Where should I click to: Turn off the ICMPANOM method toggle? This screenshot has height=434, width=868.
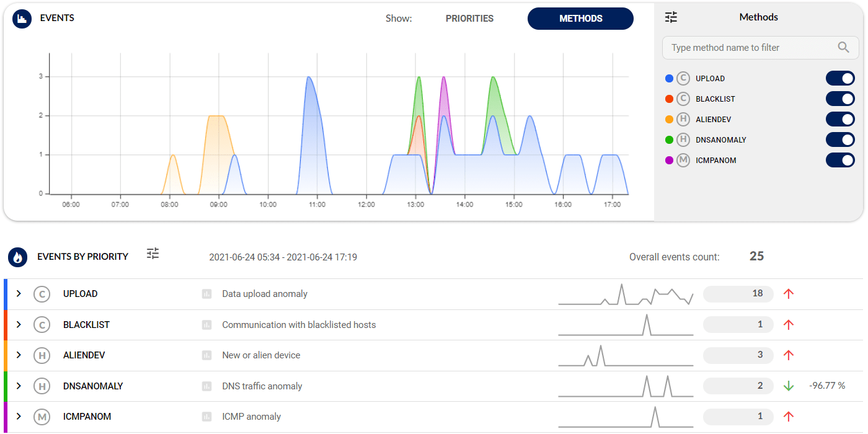840,161
